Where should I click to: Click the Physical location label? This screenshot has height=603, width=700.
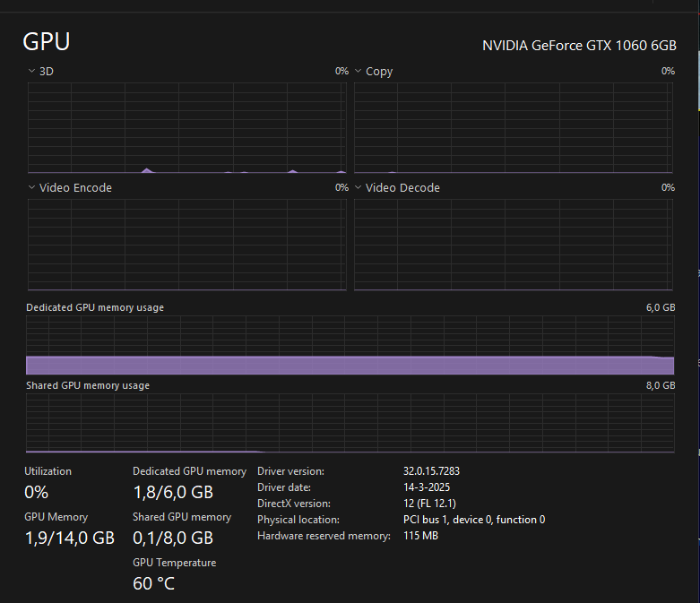coord(298,520)
